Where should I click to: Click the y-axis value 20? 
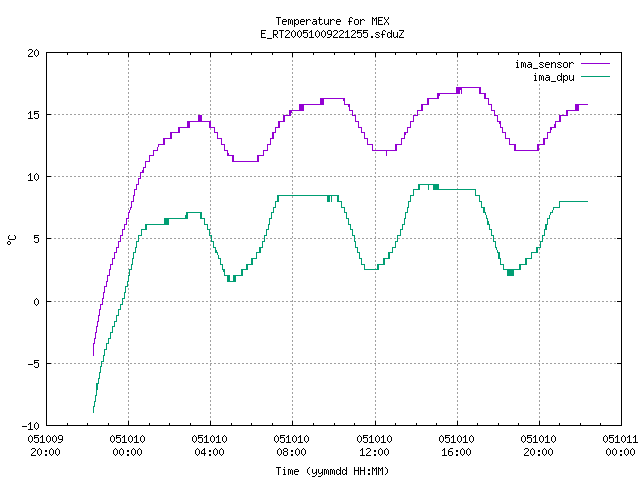33,53
